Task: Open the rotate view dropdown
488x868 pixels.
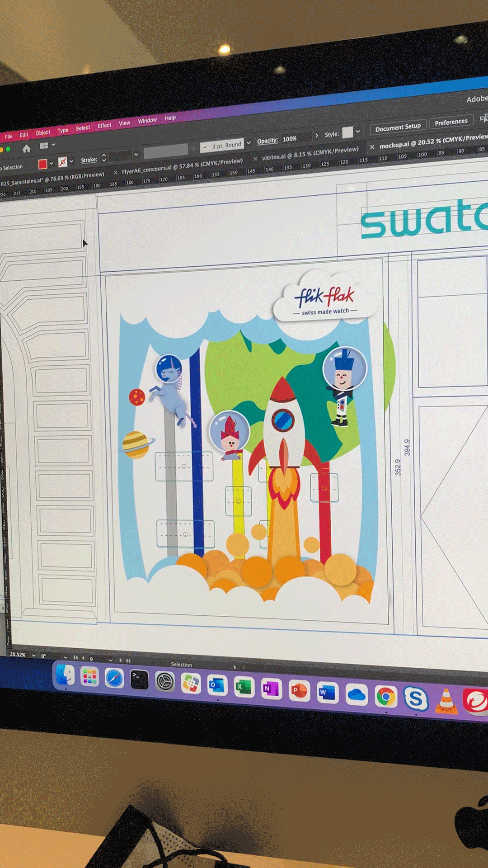Action: click(x=66, y=657)
